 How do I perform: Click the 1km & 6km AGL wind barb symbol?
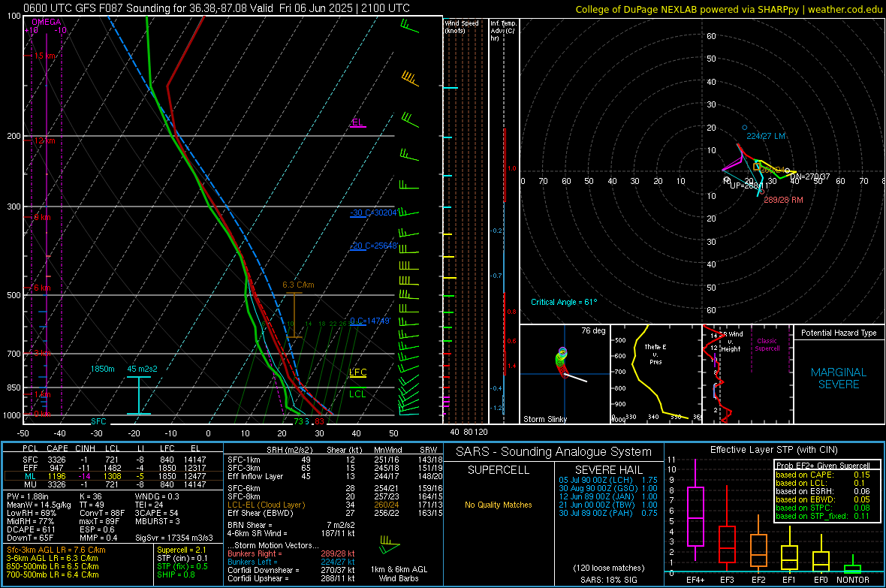click(x=390, y=544)
